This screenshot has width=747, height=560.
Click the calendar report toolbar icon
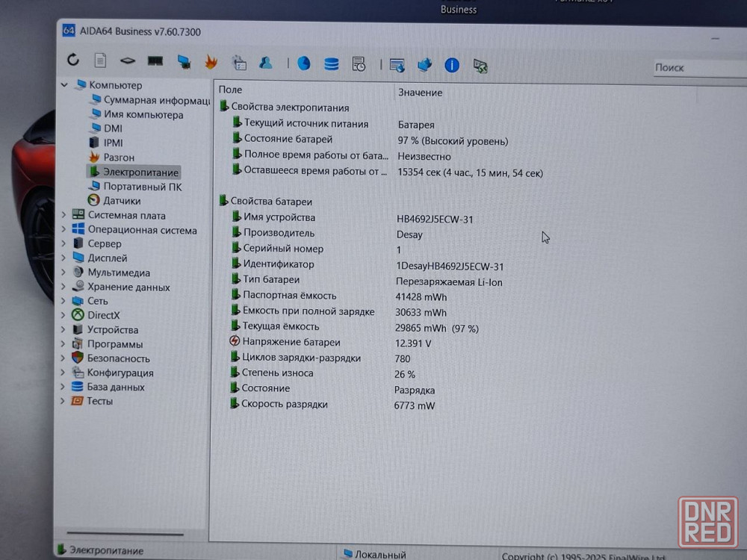coord(239,63)
